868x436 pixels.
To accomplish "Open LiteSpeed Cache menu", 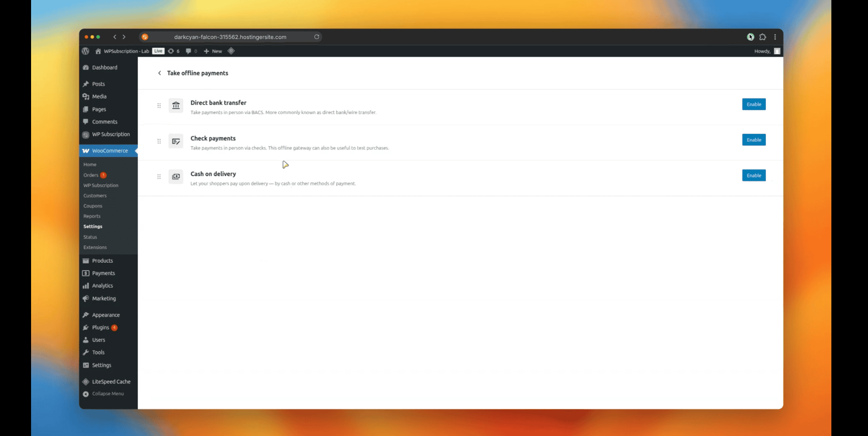I will 108,382.
